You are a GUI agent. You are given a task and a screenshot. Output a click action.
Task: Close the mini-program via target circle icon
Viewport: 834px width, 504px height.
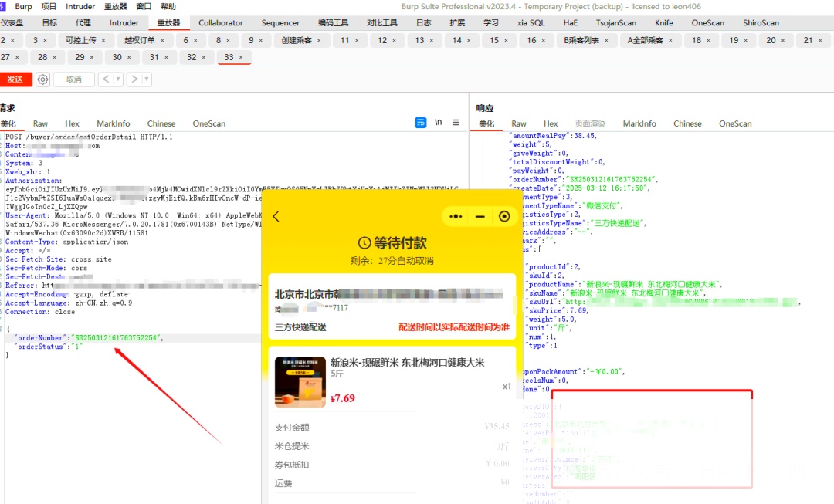[504, 216]
